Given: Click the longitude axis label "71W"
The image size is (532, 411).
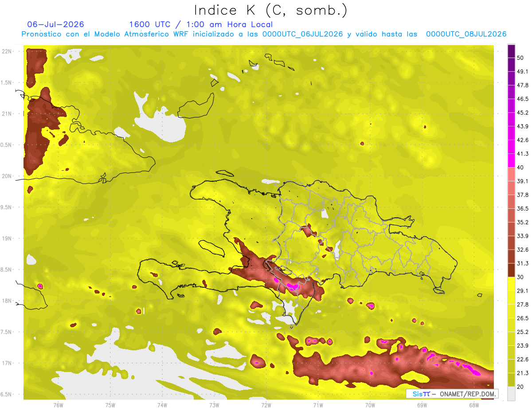Looking at the screenshot, I should tap(318, 405).
